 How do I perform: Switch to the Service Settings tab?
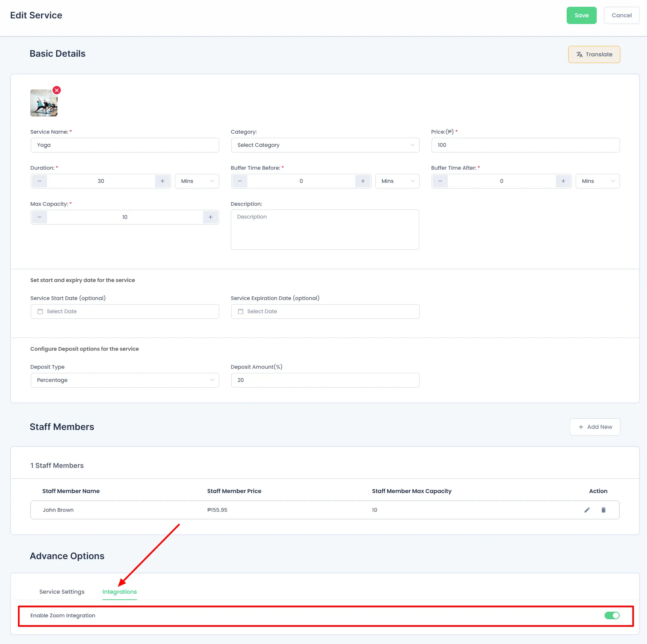point(62,592)
